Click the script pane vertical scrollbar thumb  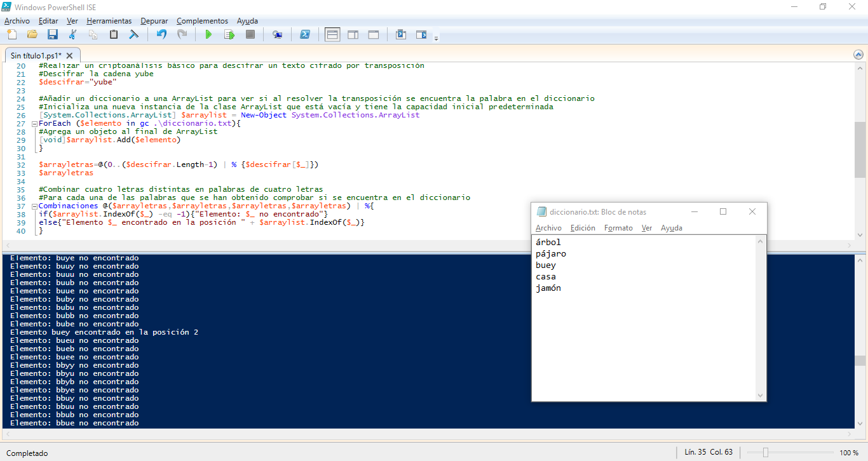click(859, 150)
